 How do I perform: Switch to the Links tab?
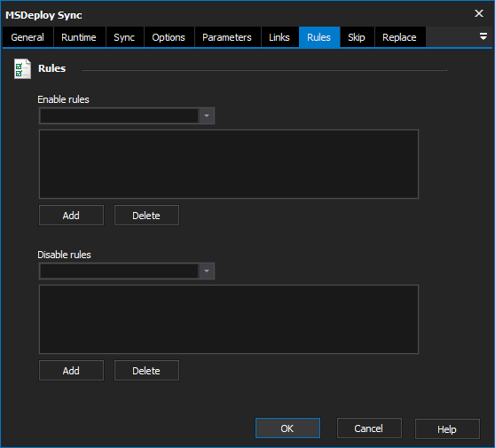279,37
